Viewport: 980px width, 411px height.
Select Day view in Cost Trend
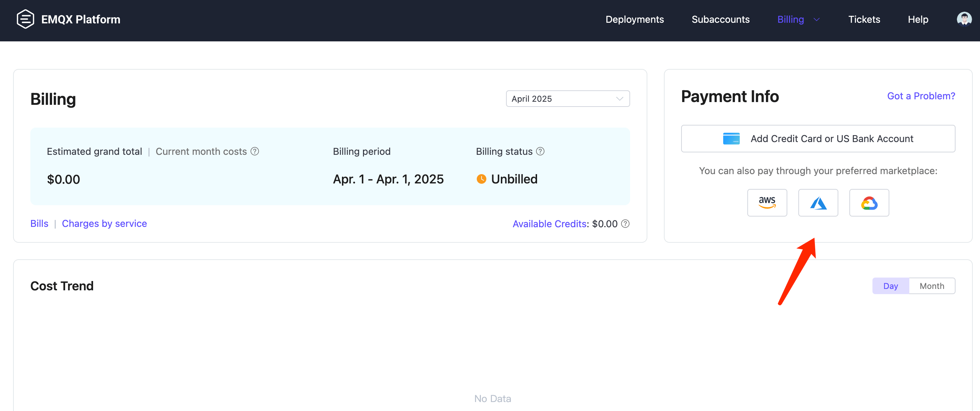(891, 285)
